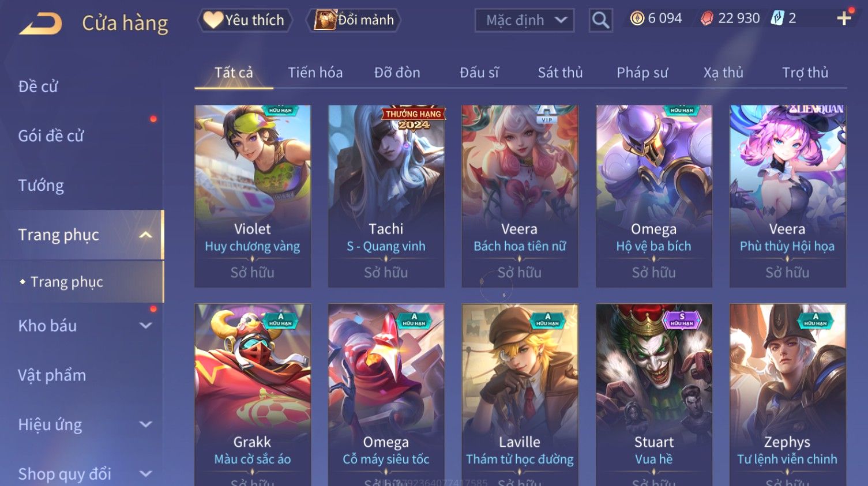
Task: Open the Mặc định sort dropdown
Action: 524,20
